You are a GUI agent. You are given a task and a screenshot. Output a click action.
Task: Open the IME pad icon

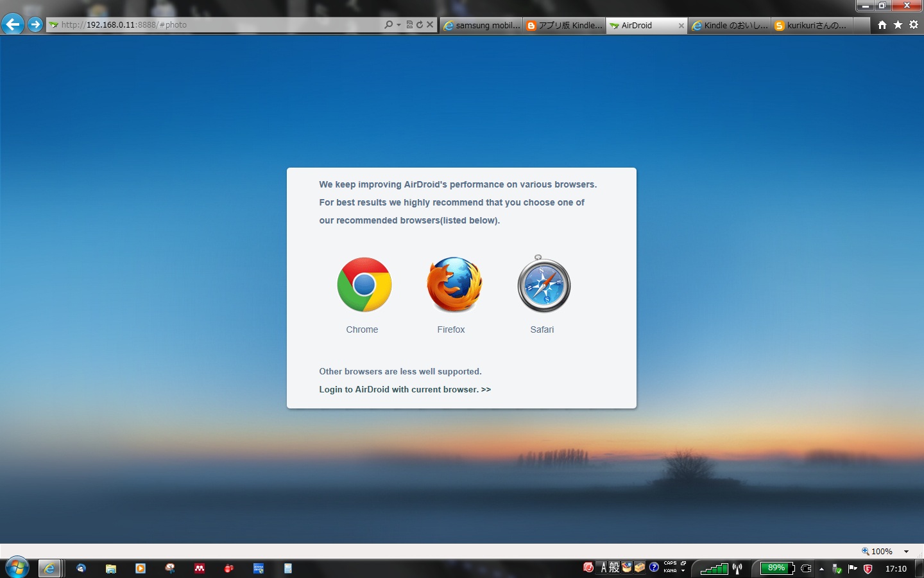[x=627, y=567]
